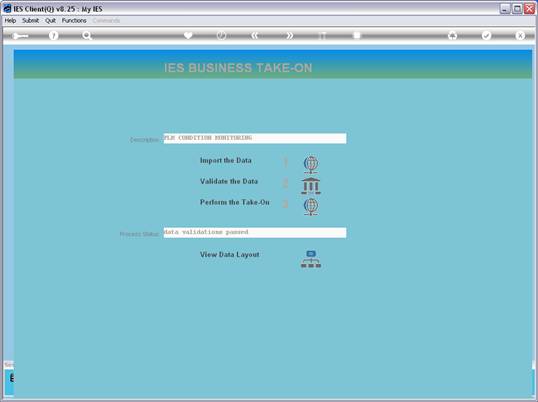Click the key icon in toolbar

[x=20, y=36]
